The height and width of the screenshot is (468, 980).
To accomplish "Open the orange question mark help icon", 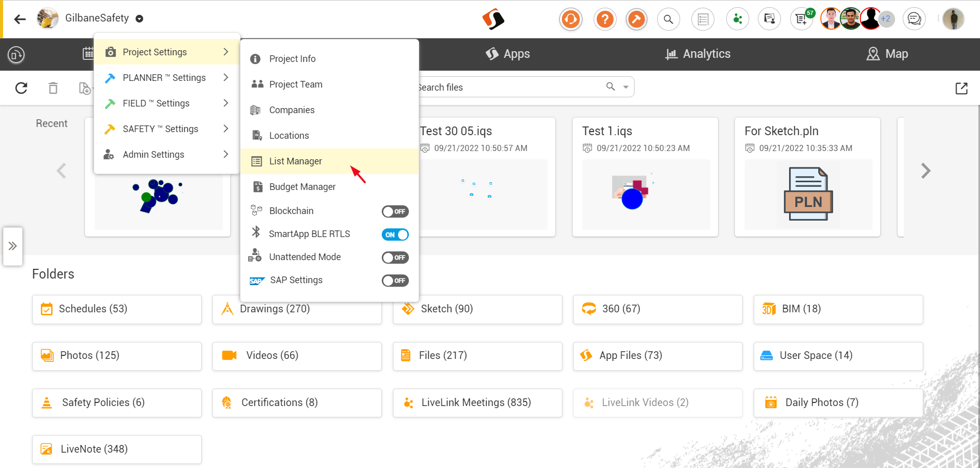I will 605,19.
